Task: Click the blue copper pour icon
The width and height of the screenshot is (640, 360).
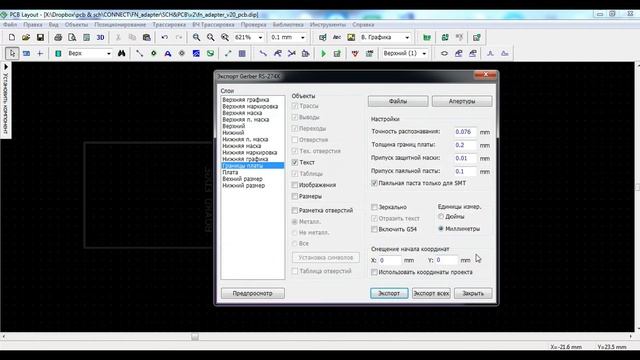Action: 196,53
